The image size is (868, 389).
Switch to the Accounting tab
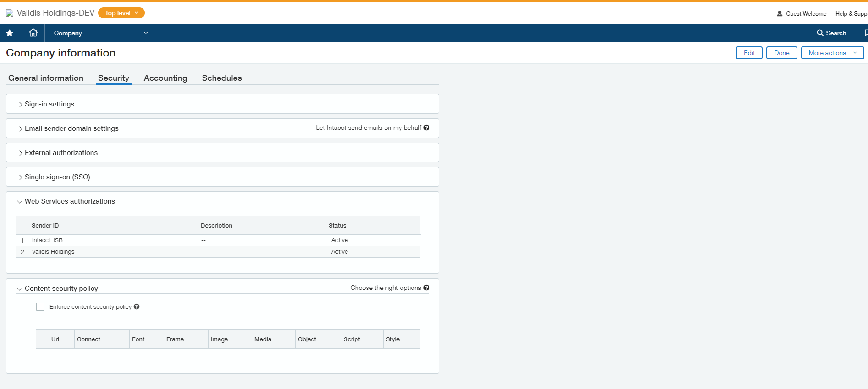click(x=165, y=78)
